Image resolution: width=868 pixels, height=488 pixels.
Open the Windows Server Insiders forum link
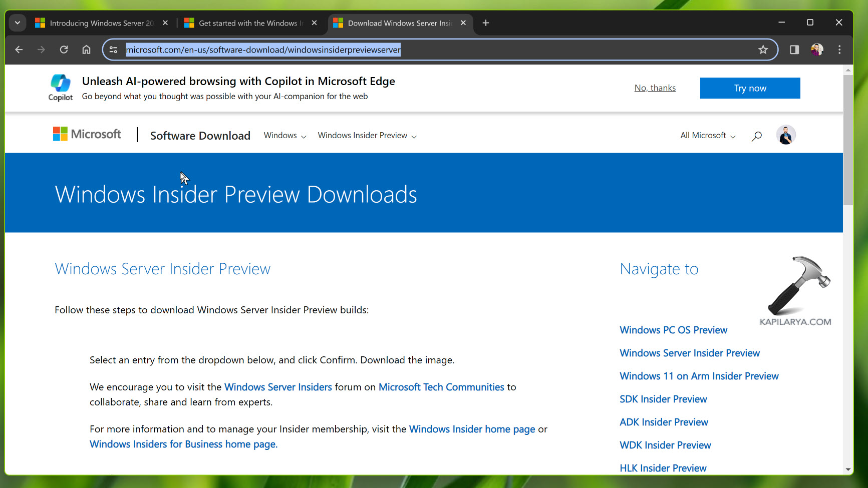click(278, 386)
